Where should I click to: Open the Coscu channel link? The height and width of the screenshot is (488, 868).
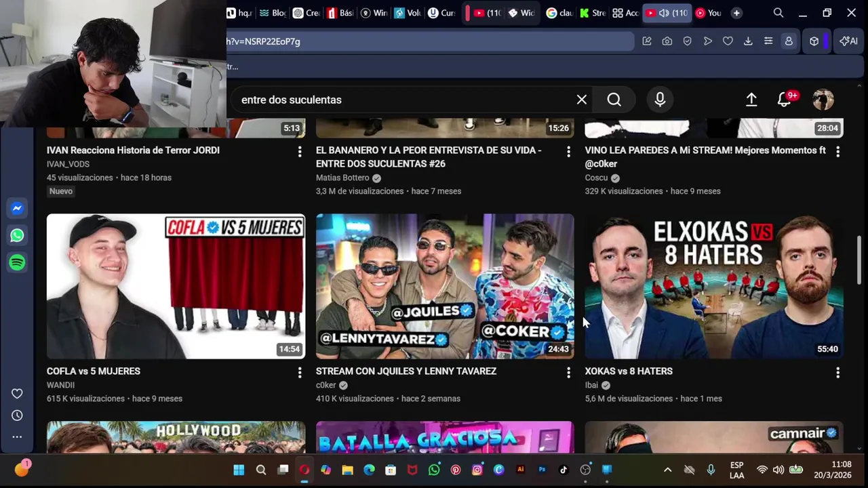[x=596, y=178]
